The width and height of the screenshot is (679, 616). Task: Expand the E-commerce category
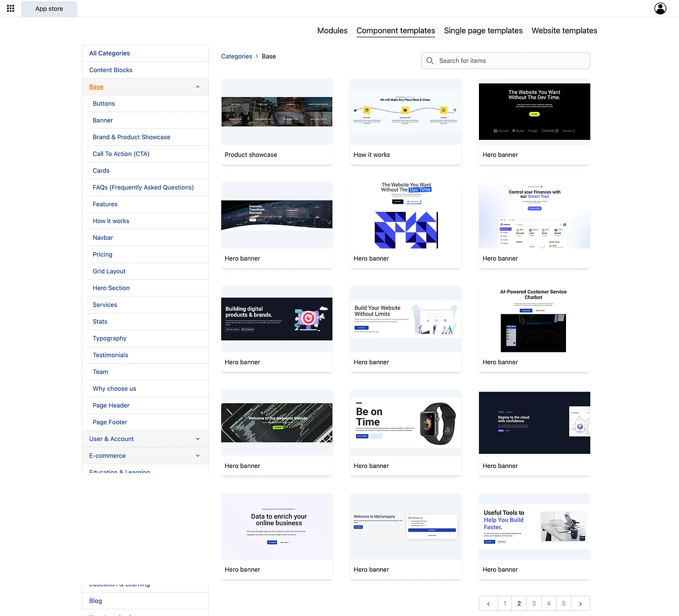pyautogui.click(x=197, y=456)
